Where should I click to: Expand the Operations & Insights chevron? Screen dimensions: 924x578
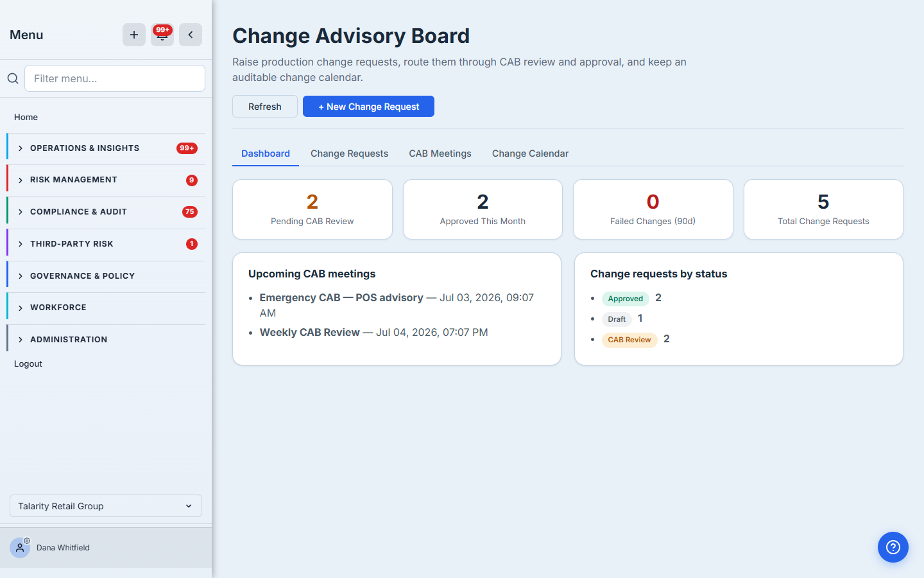point(21,148)
